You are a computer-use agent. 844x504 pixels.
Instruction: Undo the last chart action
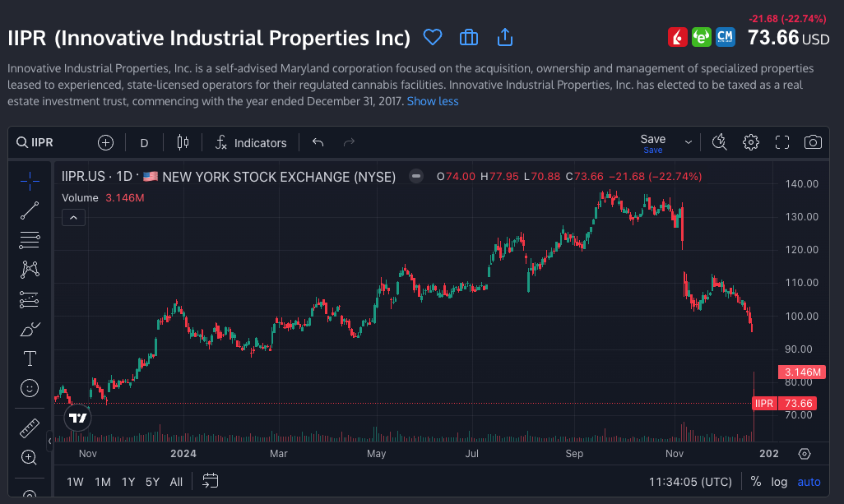tap(318, 142)
